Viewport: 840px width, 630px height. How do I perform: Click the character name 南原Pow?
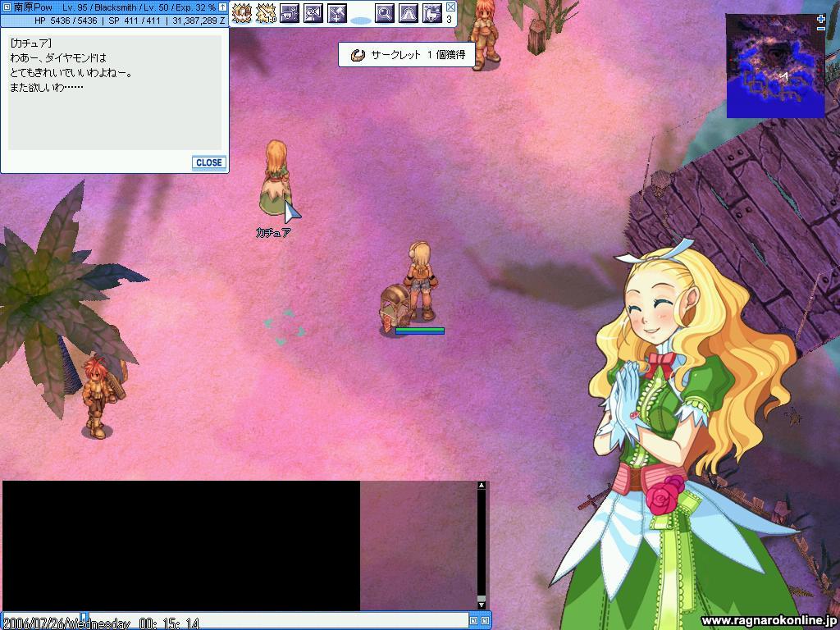click(33, 7)
